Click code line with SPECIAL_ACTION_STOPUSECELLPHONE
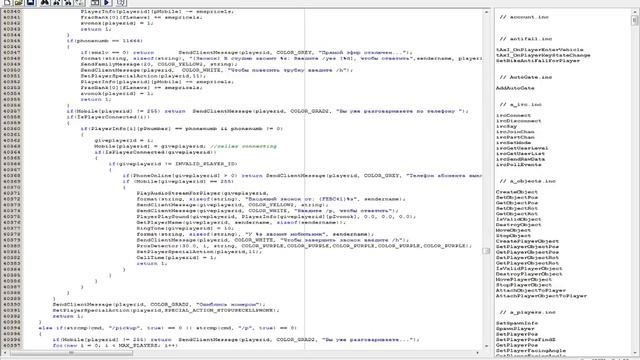The width and height of the screenshot is (640, 360). tap(166, 310)
